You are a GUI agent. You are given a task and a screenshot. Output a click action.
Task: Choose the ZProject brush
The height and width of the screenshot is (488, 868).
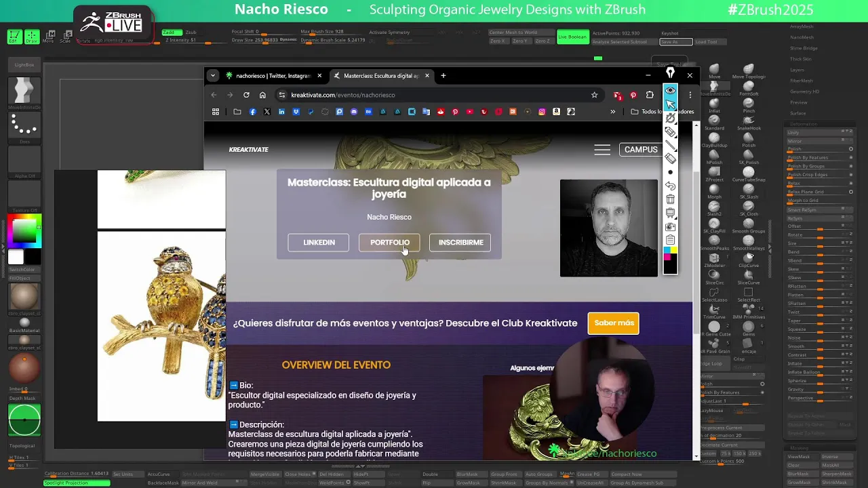[714, 174]
